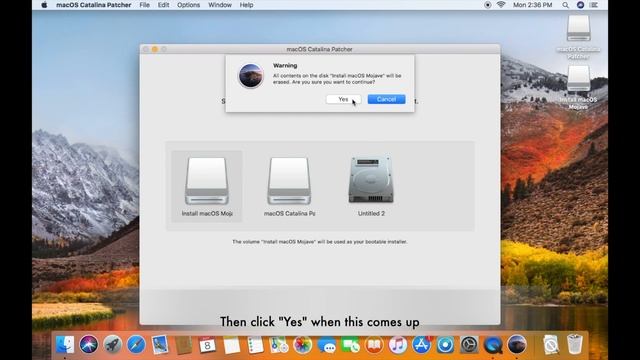The width and height of the screenshot is (640, 360).
Task: Click the Mojave icon in Warning dialog
Action: [x=251, y=76]
